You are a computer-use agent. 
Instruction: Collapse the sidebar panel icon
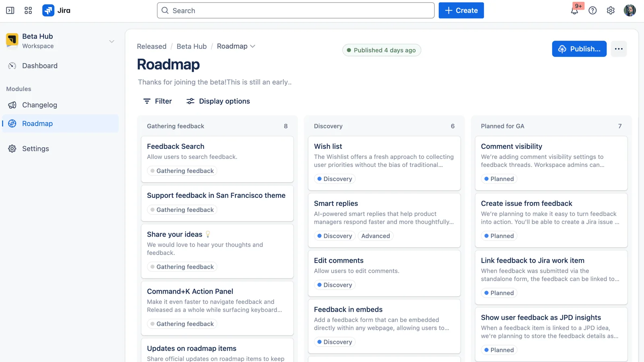click(10, 10)
